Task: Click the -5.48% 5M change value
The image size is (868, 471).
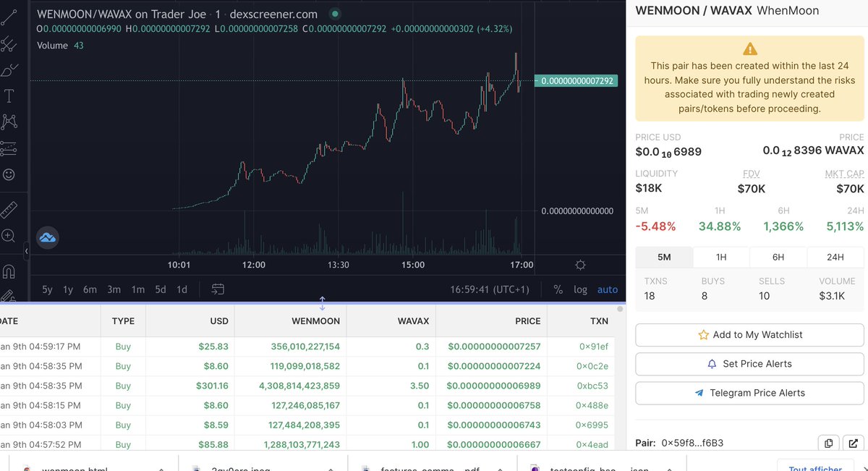Action: click(655, 226)
